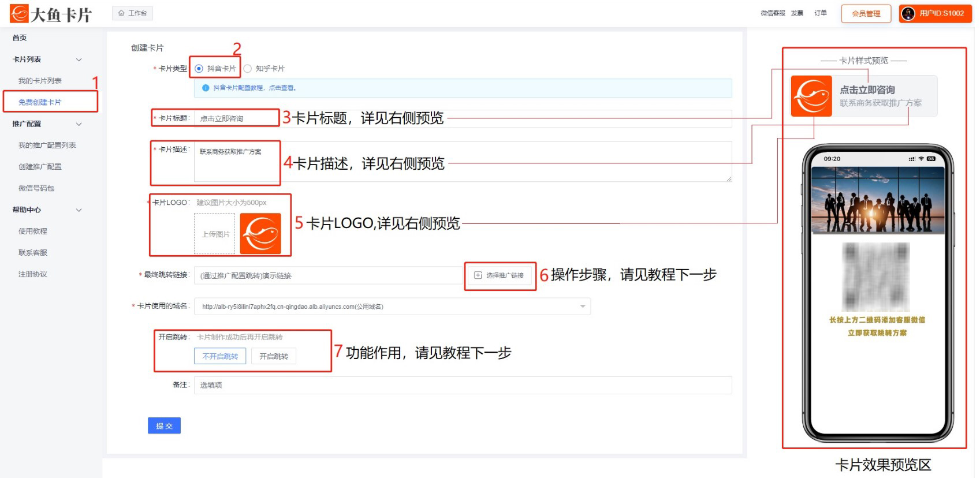Collapse the 推广配置 sidebar group

[79, 124]
